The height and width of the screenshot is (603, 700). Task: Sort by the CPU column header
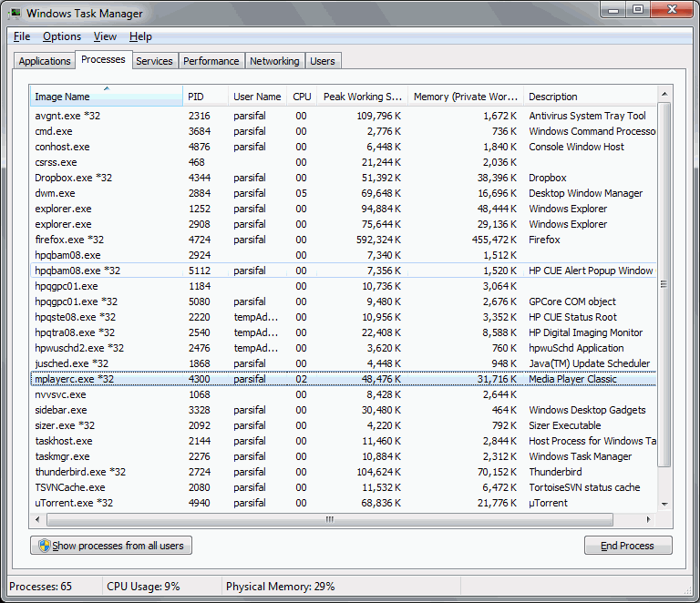click(302, 97)
